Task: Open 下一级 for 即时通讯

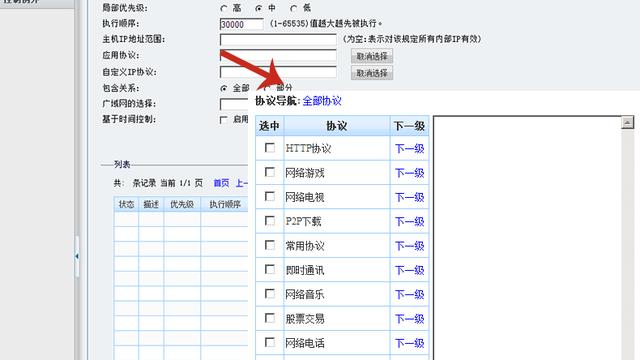Action: tap(409, 270)
